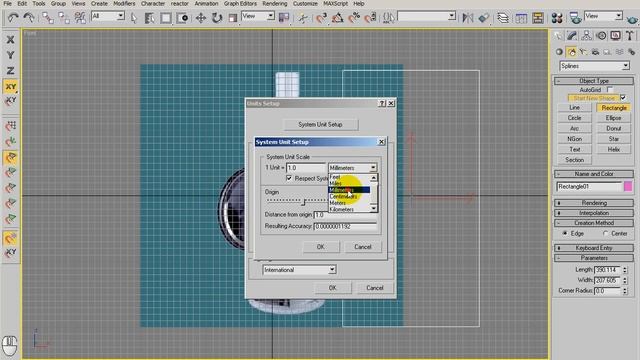
Task: Open the Modifiers menu
Action: coord(124,4)
